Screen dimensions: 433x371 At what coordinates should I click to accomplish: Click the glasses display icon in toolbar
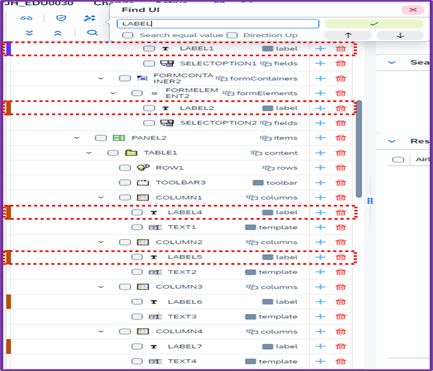point(26,18)
